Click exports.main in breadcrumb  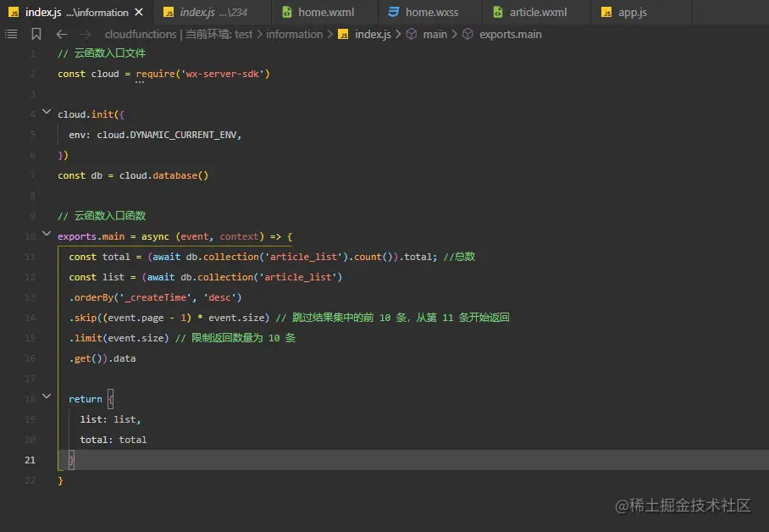tap(511, 35)
